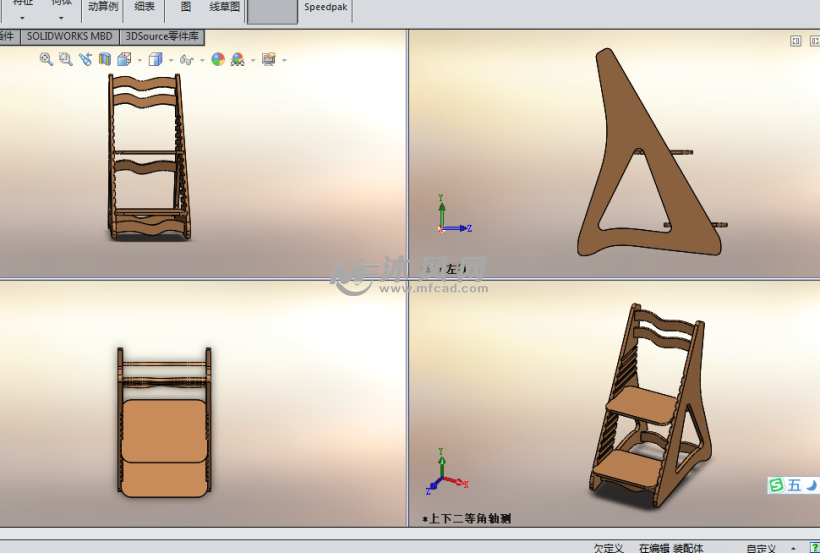Viewport: 820px width, 553px height.
Task: Click the Apply Scene icon
Action: [x=237, y=59]
